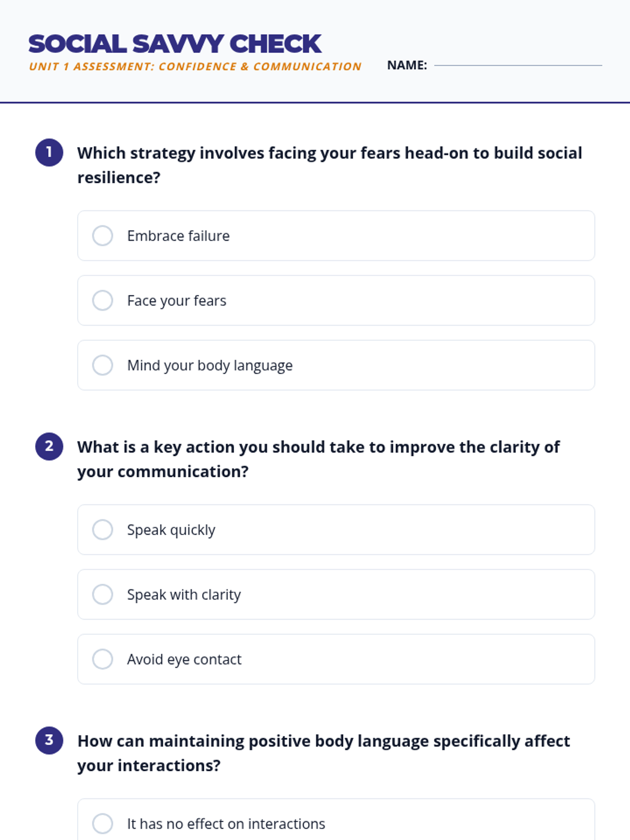Pick the "Speak quickly" radio option
Screen dimensions: 630x840
point(103,530)
